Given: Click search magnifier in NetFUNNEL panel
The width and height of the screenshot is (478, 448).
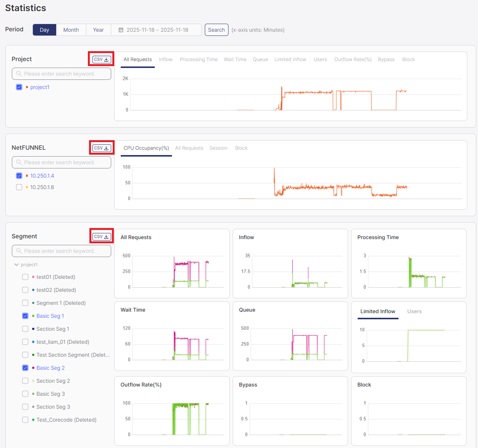Looking at the screenshot, I should 19,162.
